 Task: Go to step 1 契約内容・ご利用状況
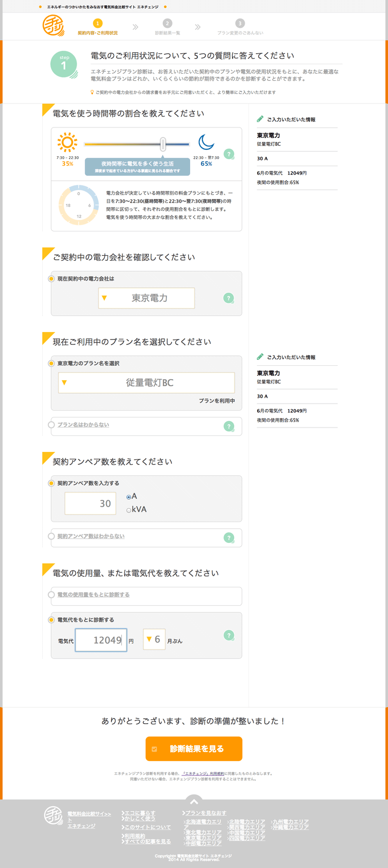(x=98, y=27)
